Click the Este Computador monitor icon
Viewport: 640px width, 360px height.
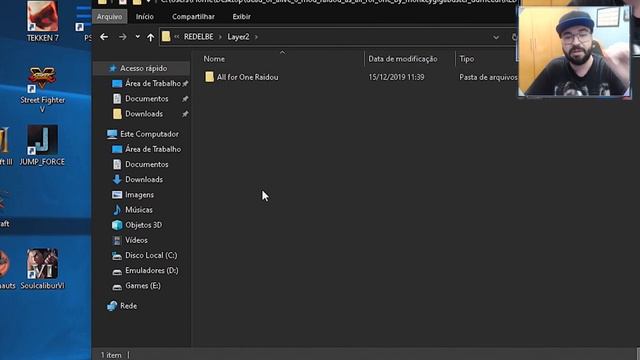pyautogui.click(x=112, y=134)
